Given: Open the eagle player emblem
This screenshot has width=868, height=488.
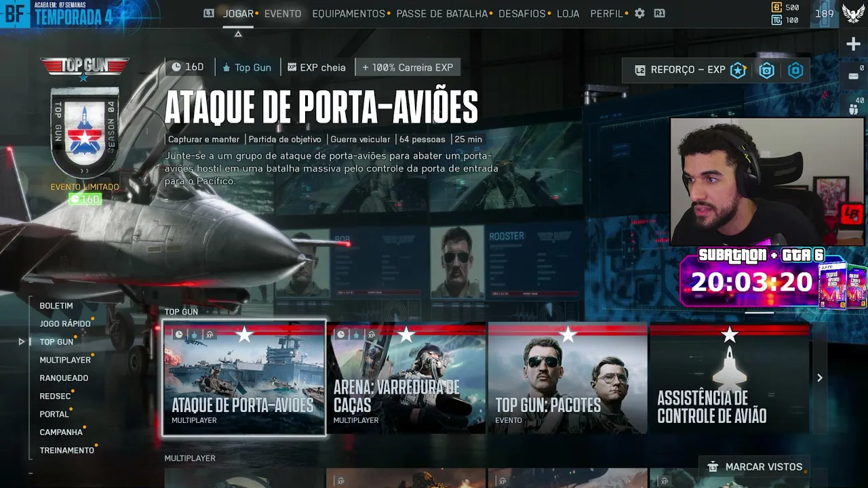Looking at the screenshot, I should tap(853, 14).
